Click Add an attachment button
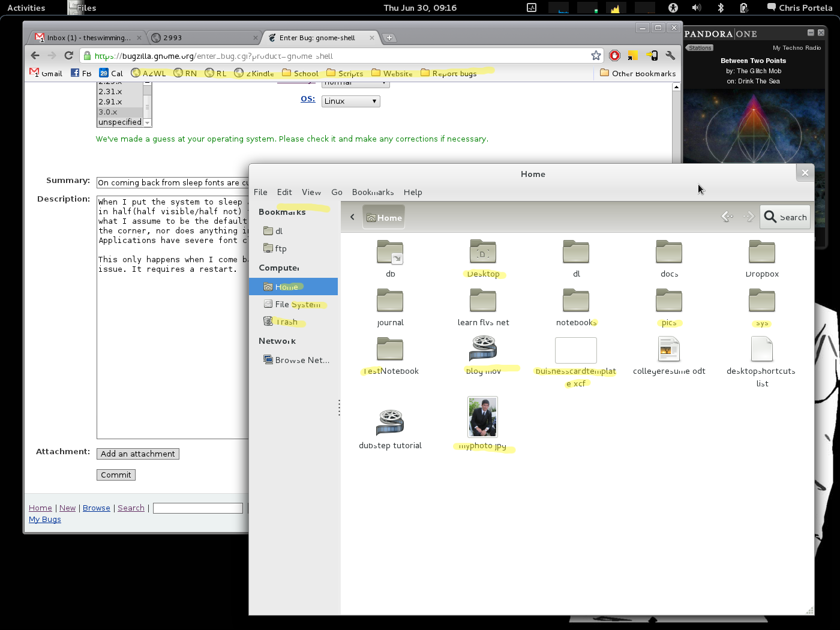This screenshot has height=630, width=840. pos(138,454)
